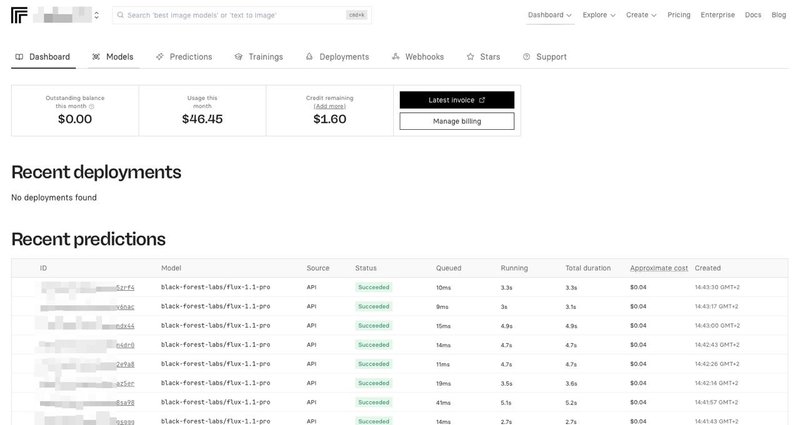Focus the model search input field
Image resolution: width=800 pixels, height=425 pixels.
tap(242, 15)
